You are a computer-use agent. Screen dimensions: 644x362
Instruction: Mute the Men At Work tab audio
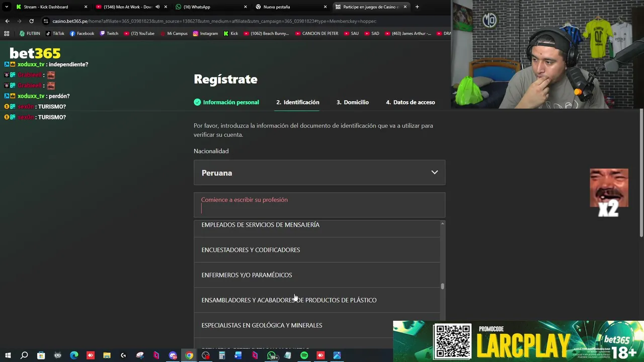coord(157,7)
